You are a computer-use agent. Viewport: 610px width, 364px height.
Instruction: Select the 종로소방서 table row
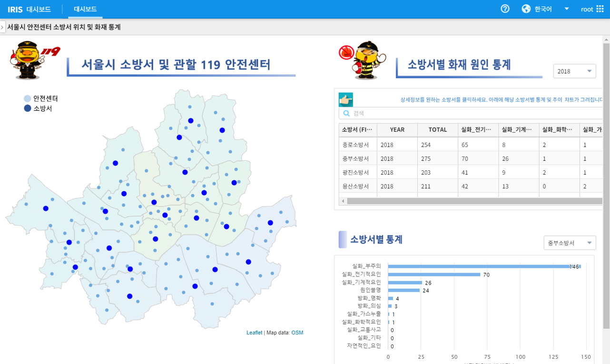[x=471, y=145]
